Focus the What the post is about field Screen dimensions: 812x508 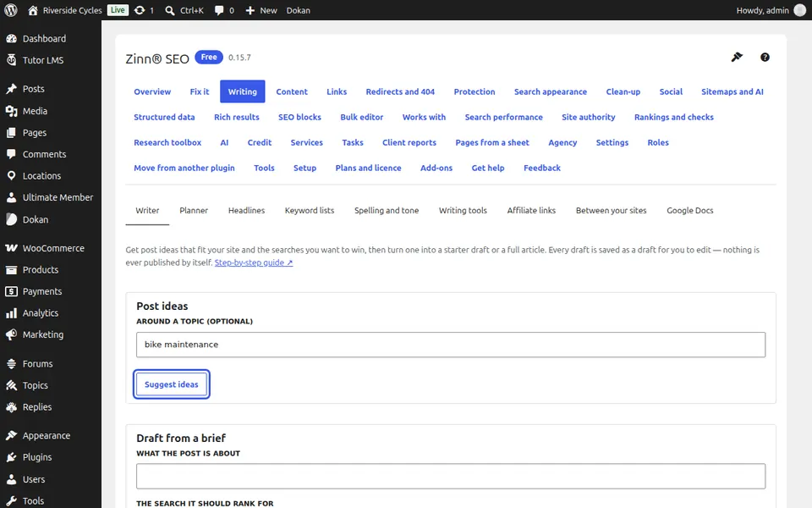point(451,476)
